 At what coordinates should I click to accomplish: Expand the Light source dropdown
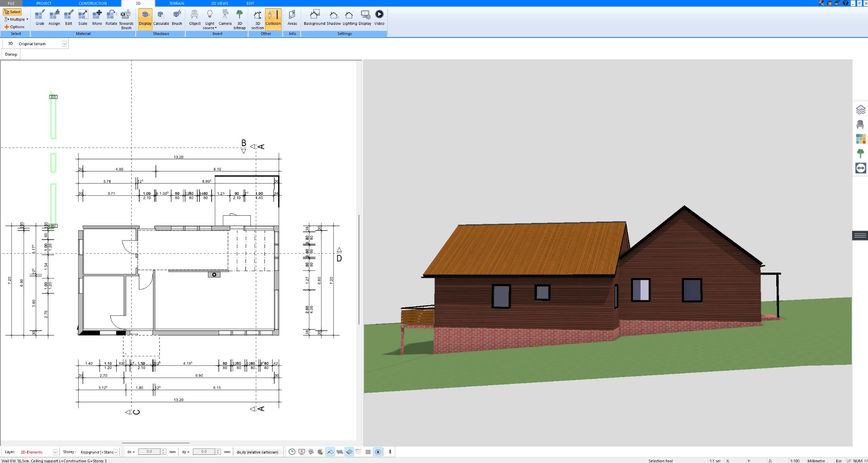210,20
